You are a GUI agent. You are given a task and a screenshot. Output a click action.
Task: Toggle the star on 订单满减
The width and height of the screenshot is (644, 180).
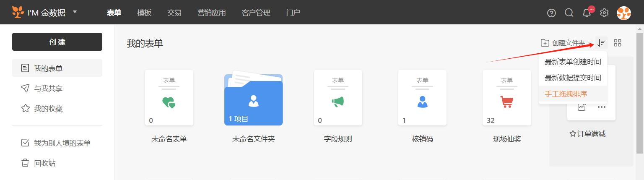point(573,134)
